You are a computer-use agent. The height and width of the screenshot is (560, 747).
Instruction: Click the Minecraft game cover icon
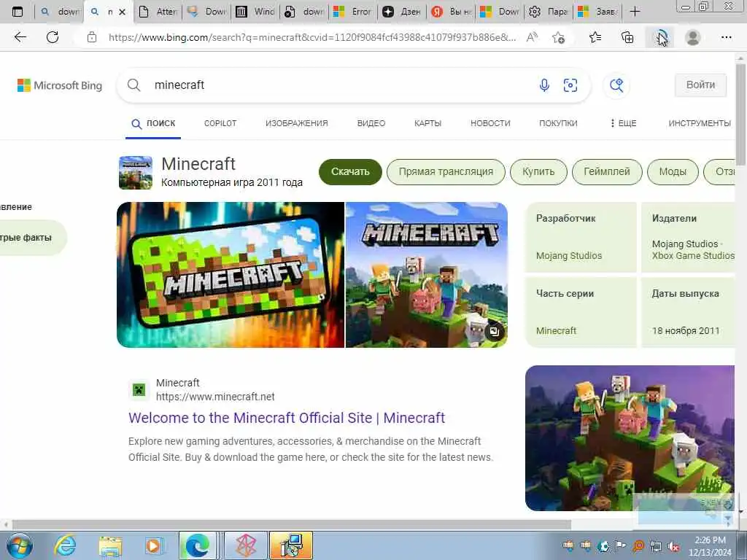136,172
